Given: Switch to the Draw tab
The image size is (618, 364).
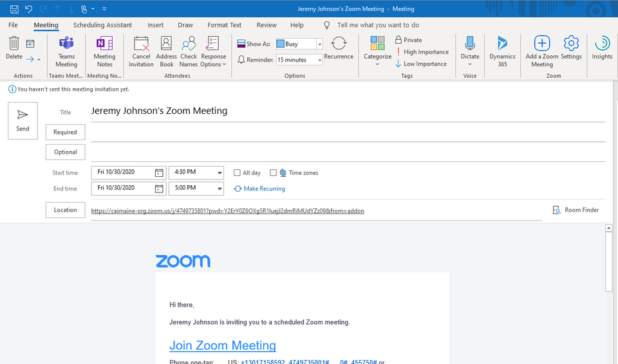Looking at the screenshot, I should [185, 25].
